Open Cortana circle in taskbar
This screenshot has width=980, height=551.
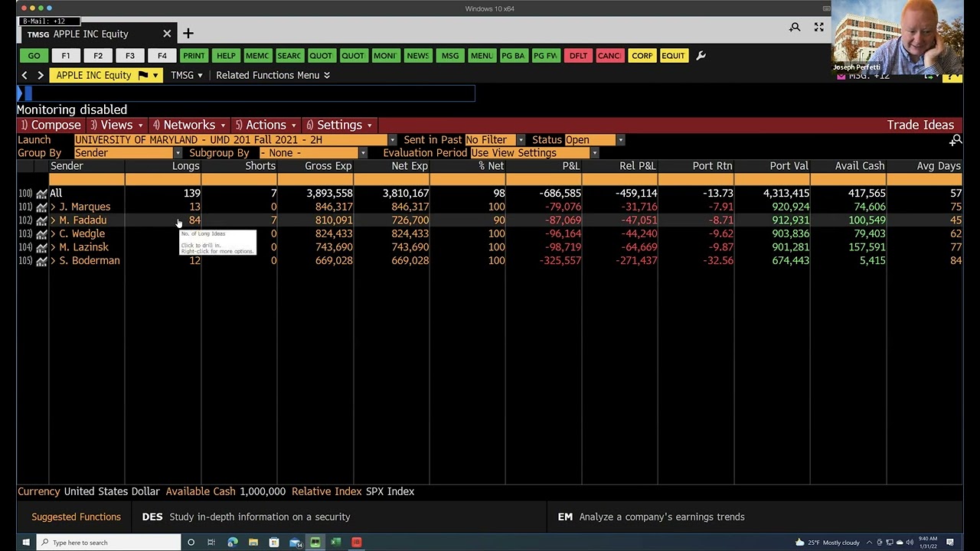[x=191, y=543]
